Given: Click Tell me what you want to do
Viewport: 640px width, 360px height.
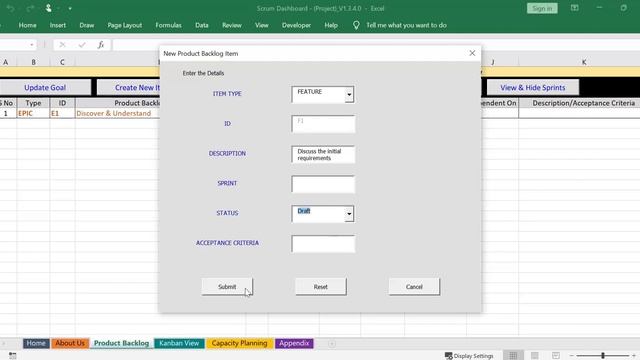Looking at the screenshot, I should [406, 25].
